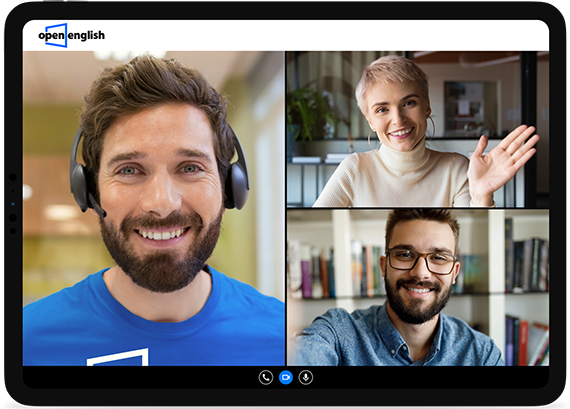Select the headset instructor's video tile
Screen dimensions: 570x409
point(154,208)
